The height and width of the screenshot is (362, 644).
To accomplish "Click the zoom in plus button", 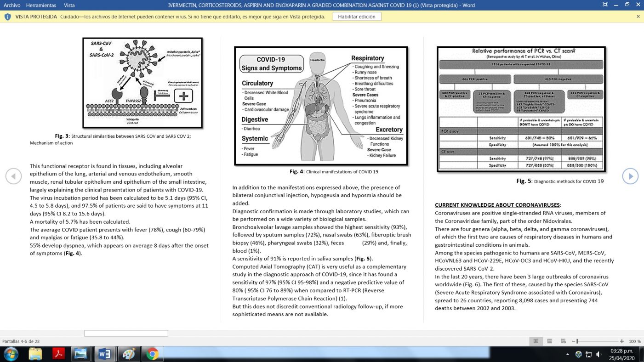I will click(622, 341).
